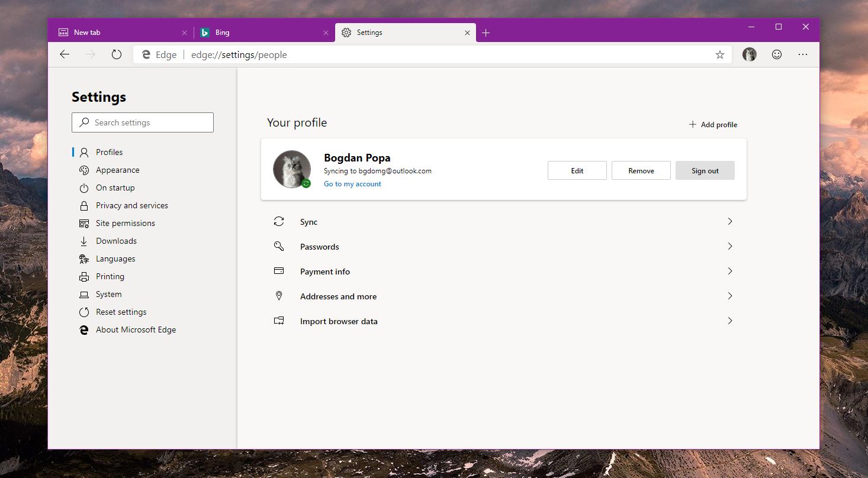Reload the page with refresh icon
Viewport: 868px width, 478px height.
[117, 54]
